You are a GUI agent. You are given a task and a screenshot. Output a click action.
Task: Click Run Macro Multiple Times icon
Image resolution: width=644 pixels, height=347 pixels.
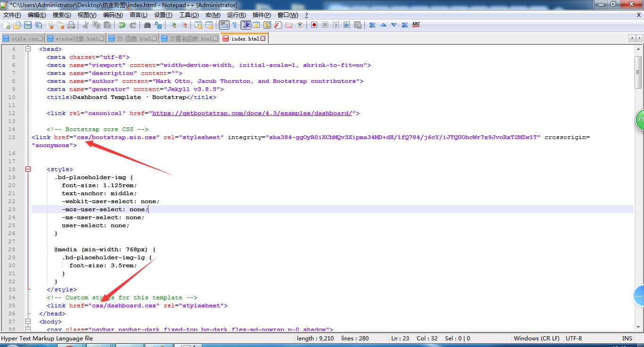pyautogui.click(x=347, y=25)
